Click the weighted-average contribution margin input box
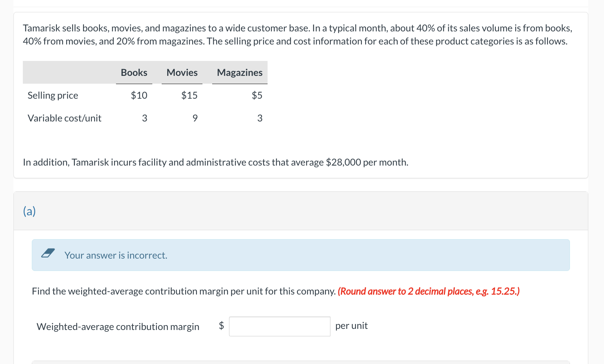This screenshot has height=364, width=604. click(279, 326)
